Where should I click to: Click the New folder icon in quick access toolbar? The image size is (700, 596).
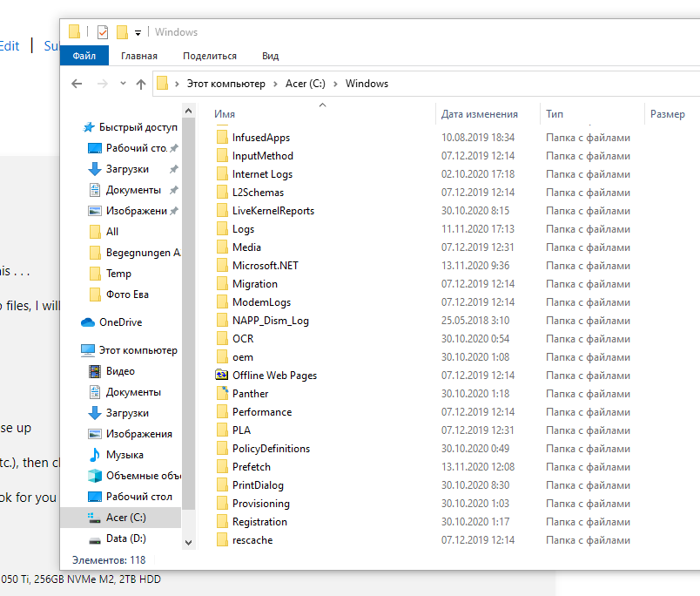pos(122,32)
